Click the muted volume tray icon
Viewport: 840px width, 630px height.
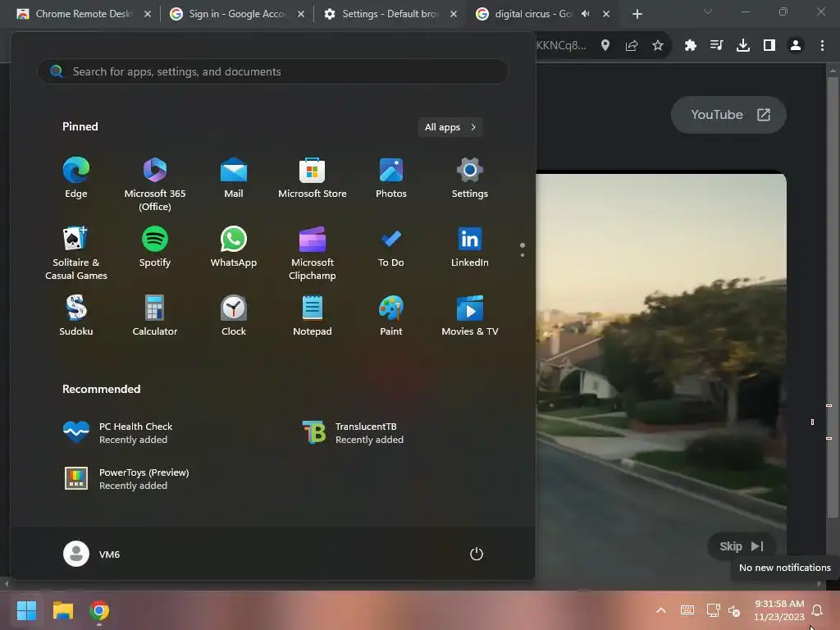734,610
